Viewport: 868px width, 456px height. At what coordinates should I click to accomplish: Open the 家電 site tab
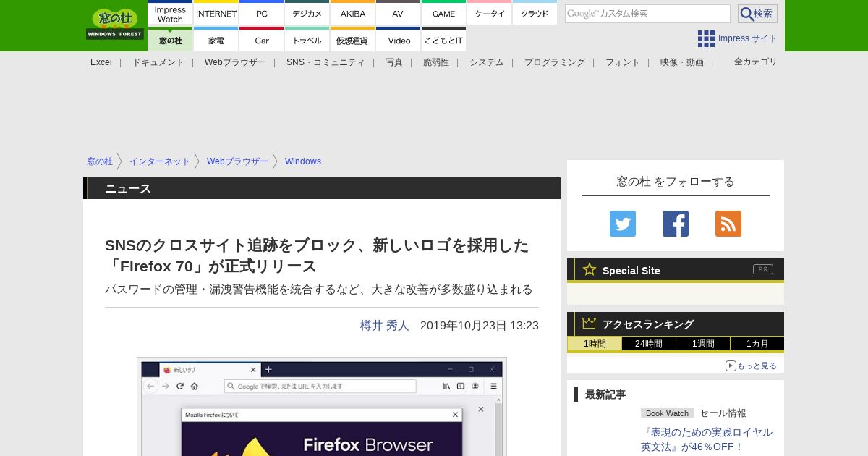216,40
